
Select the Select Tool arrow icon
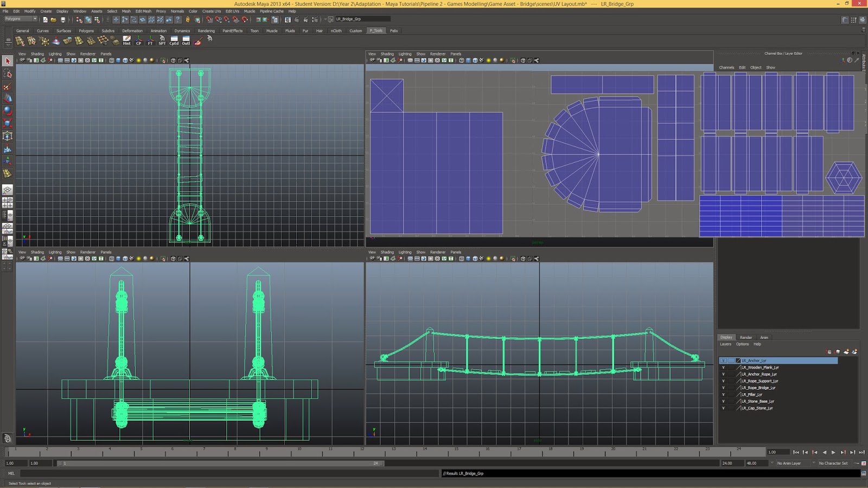click(x=7, y=61)
